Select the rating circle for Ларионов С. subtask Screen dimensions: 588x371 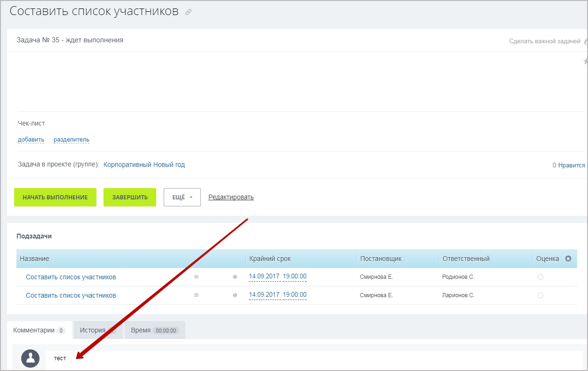540,295
